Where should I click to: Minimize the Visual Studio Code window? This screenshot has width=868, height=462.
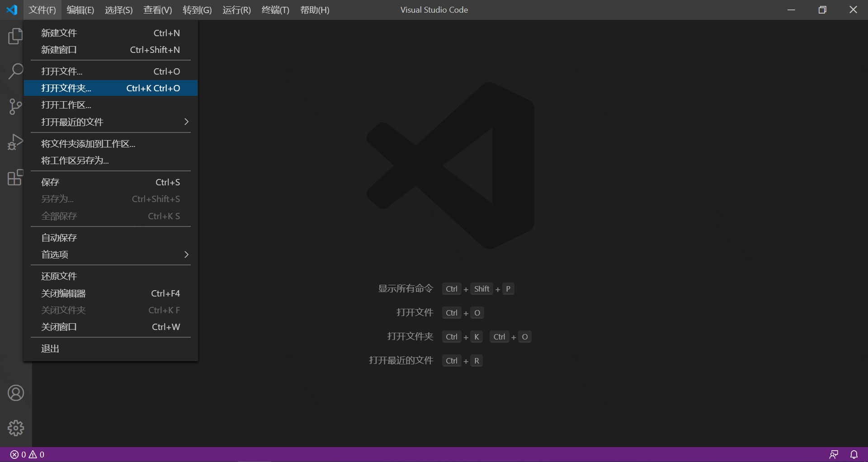click(791, 10)
